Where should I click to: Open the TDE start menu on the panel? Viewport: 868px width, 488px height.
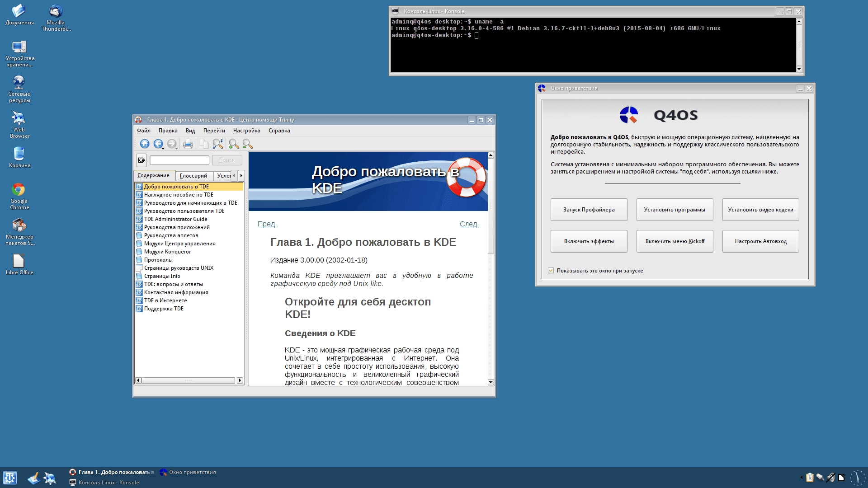click(x=10, y=478)
